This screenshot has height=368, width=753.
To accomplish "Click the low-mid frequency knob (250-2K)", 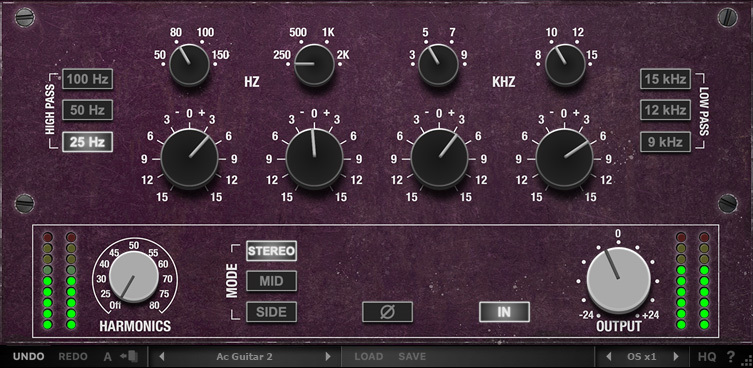I will [314, 65].
